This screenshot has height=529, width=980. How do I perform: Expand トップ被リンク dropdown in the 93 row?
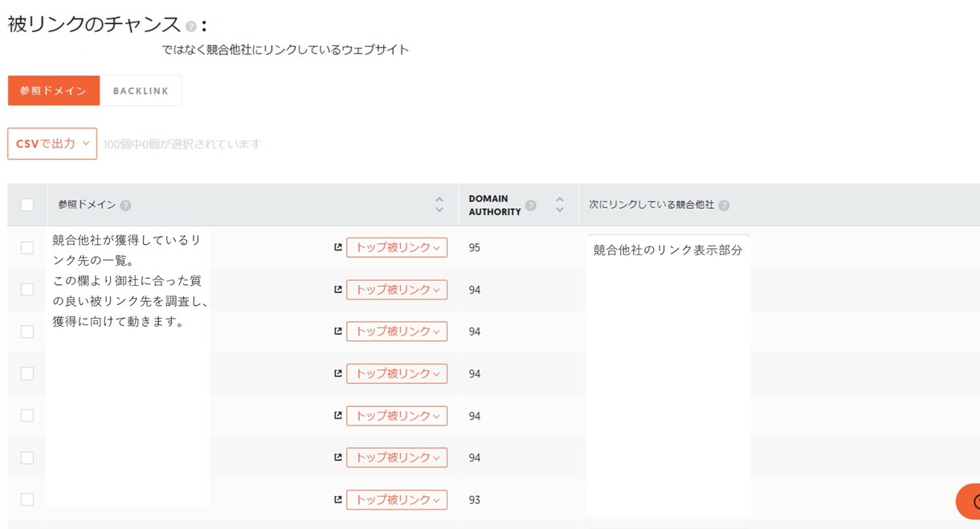(397, 500)
